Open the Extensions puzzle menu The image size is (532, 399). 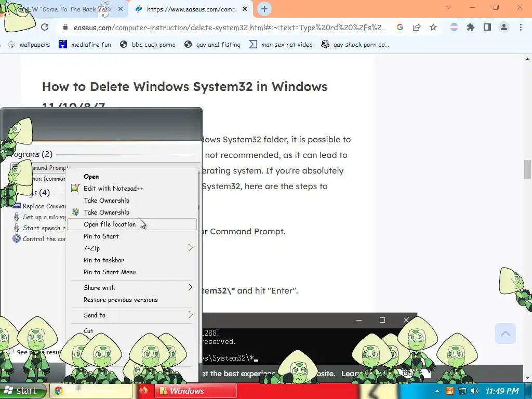coord(471,27)
